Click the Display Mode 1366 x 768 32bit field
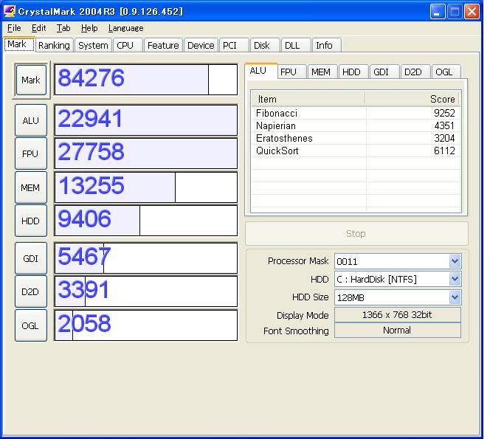The image size is (504, 439). (397, 315)
